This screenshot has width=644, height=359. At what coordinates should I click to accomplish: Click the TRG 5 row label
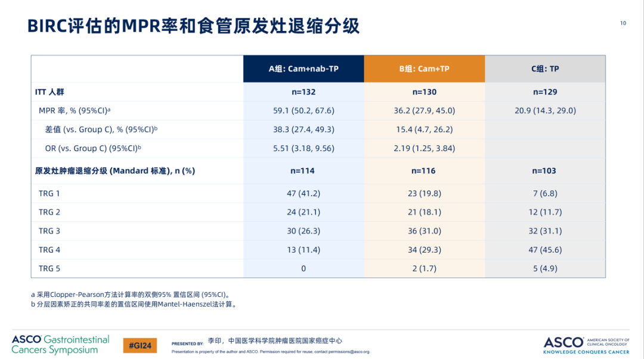point(49,268)
